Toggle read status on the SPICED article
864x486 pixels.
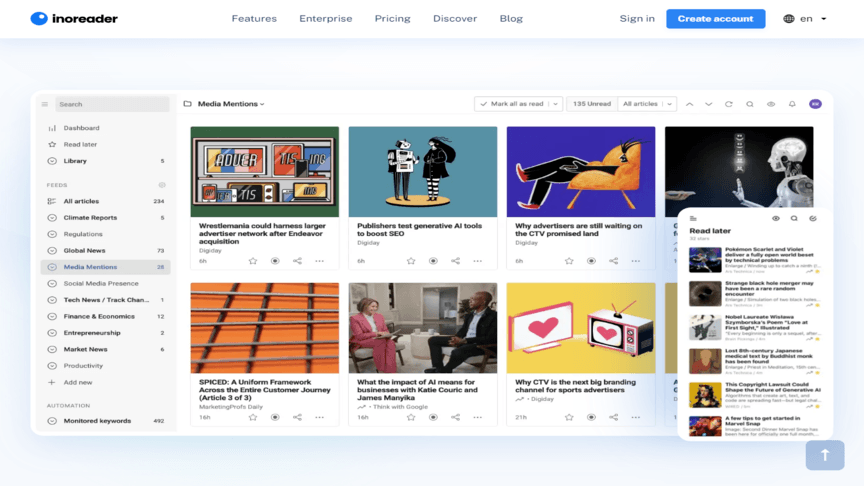[x=275, y=417]
